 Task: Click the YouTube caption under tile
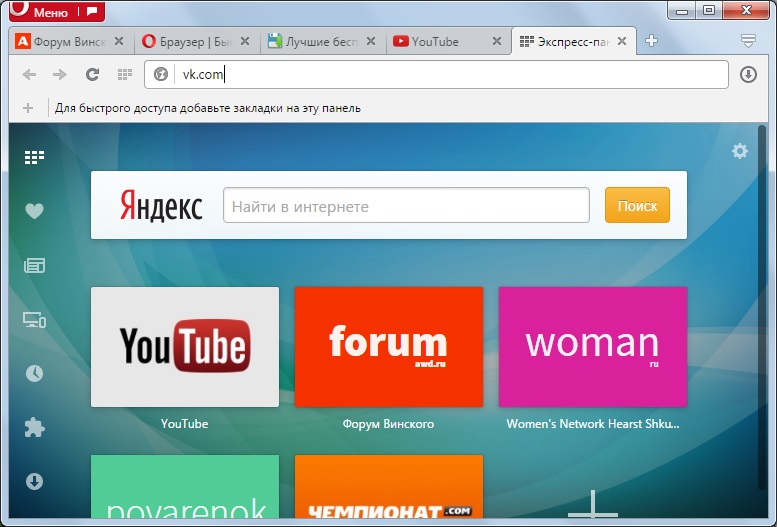[x=184, y=424]
